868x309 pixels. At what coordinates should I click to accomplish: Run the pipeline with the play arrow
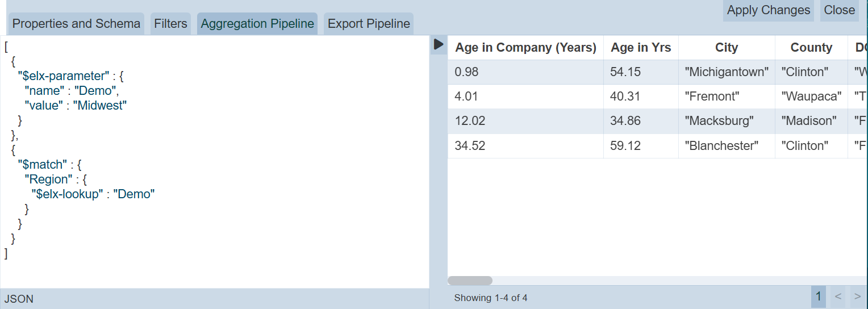point(438,44)
